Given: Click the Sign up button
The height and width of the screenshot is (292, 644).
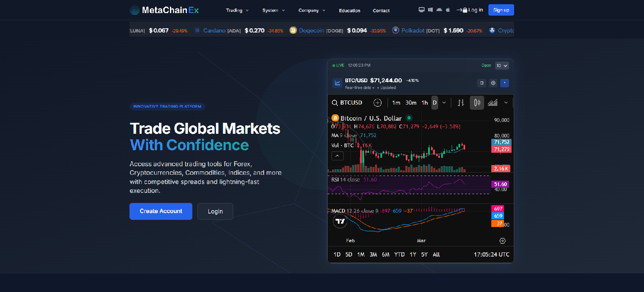Looking at the screenshot, I should click(x=501, y=10).
